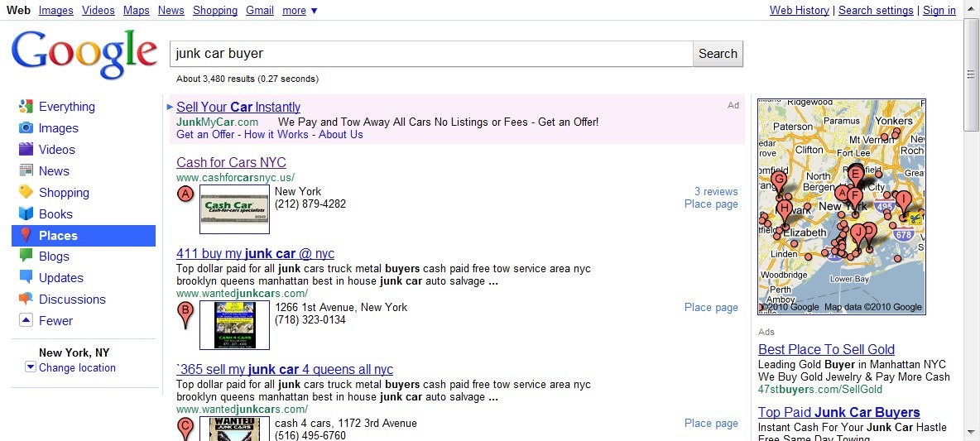Open Place page for Cash for Cars NYC

coord(711,204)
